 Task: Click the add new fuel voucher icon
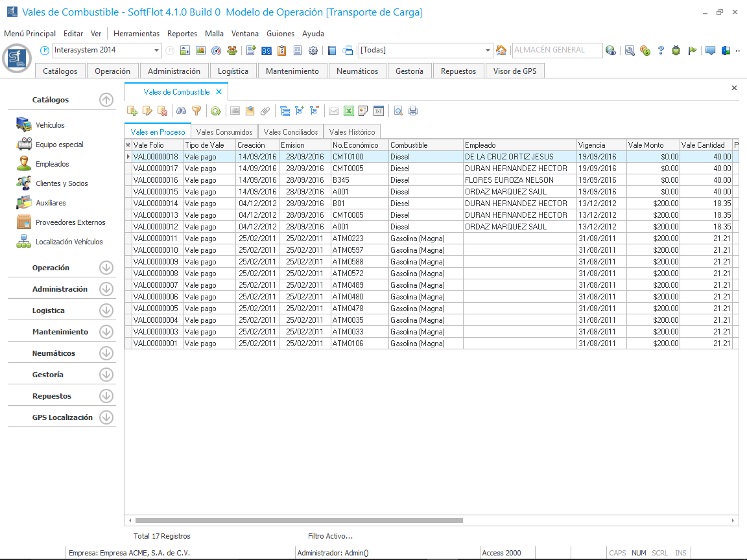pos(132,111)
